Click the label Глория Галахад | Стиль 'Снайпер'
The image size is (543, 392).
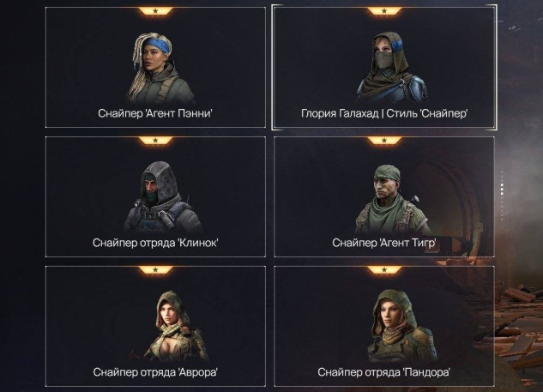384,113
